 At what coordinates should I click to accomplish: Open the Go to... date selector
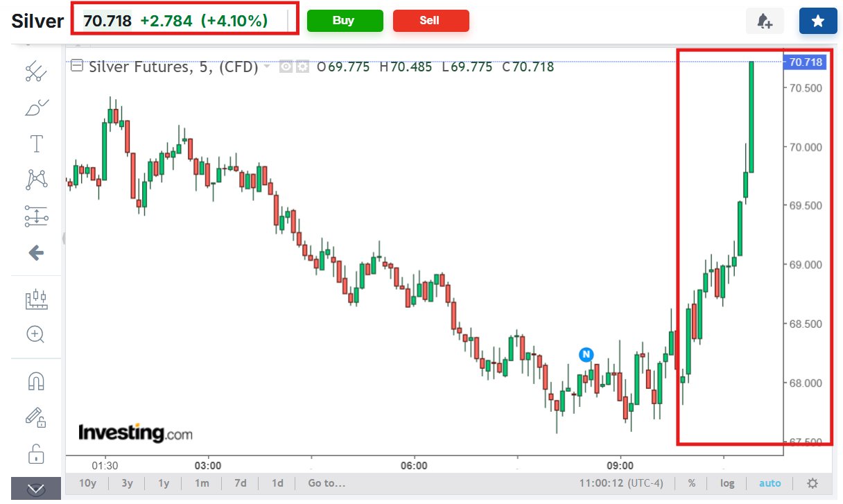point(327,483)
